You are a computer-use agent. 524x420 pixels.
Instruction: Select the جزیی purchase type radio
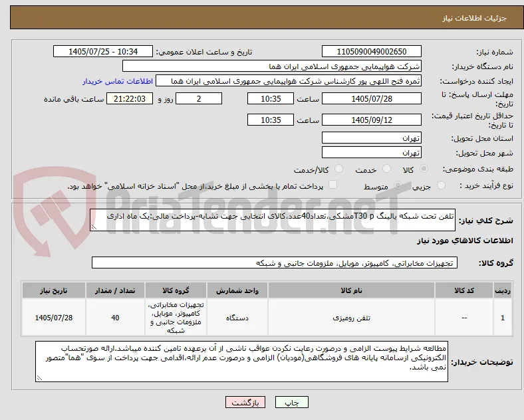tap(441, 185)
